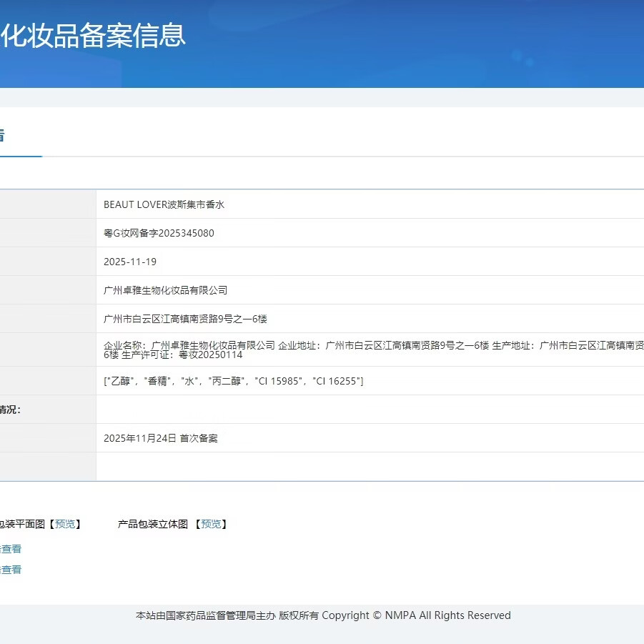Click the 产品包装立体图 label
The image size is (644, 644).
[153, 524]
